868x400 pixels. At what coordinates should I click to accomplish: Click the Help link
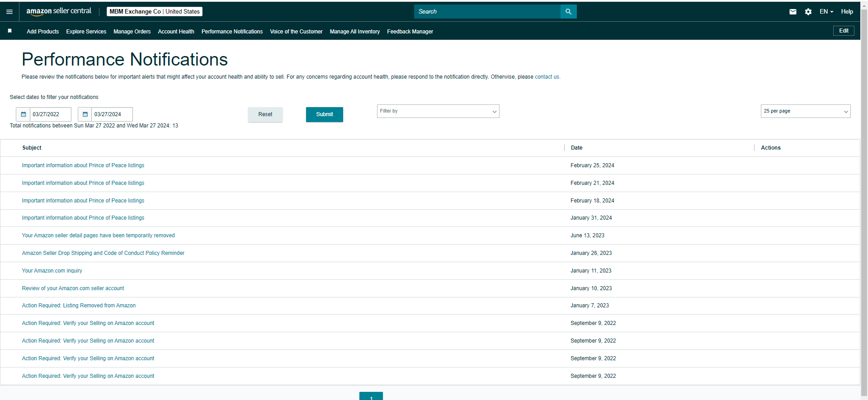(x=847, y=12)
